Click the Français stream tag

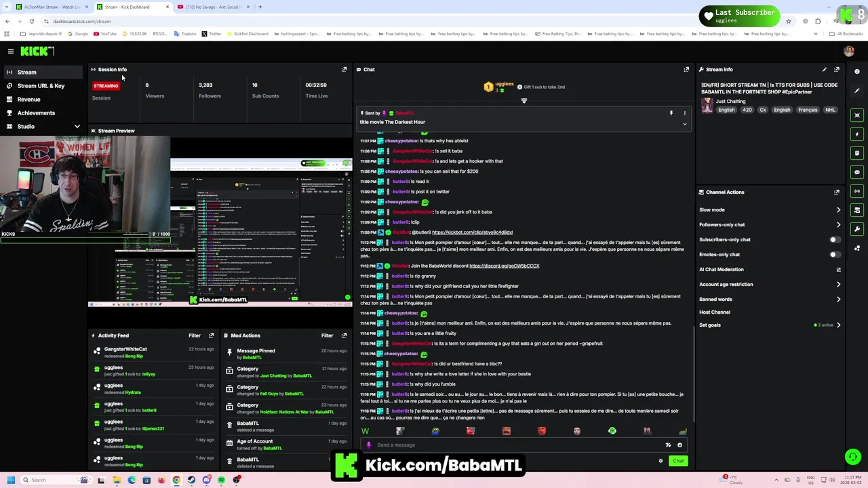click(808, 110)
